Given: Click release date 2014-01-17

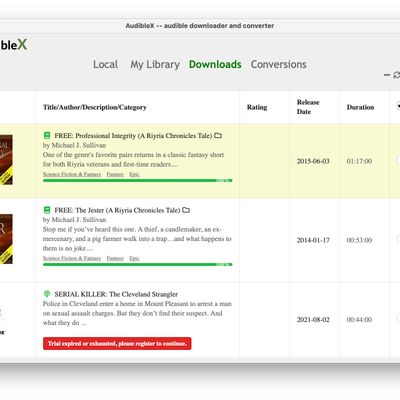Looking at the screenshot, I should pyautogui.click(x=313, y=240).
